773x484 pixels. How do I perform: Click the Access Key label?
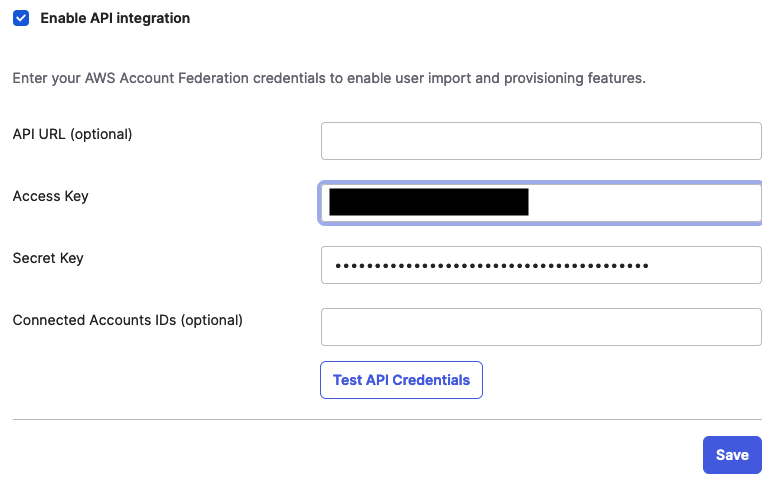coord(50,196)
